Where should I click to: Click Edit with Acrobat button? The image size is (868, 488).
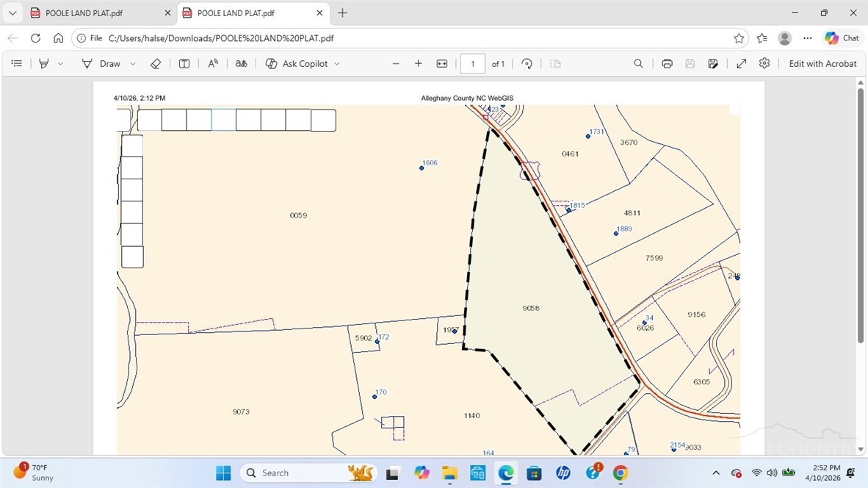[x=822, y=64]
